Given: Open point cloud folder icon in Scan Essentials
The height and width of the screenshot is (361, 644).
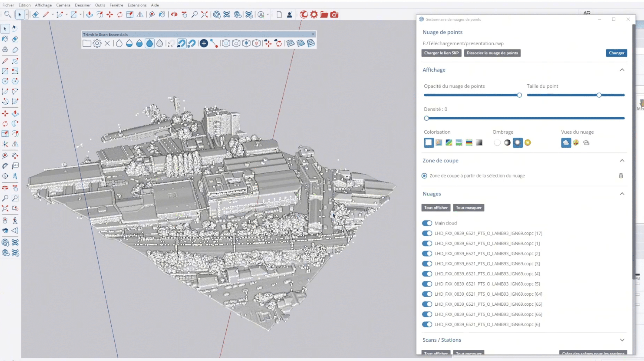Looking at the screenshot, I should [87, 43].
